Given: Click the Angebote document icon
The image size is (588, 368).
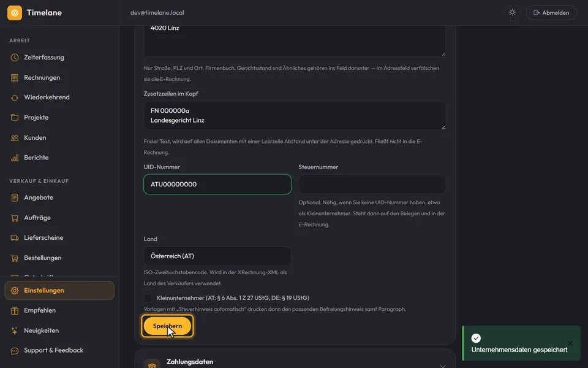Looking at the screenshot, I should (x=15, y=197).
